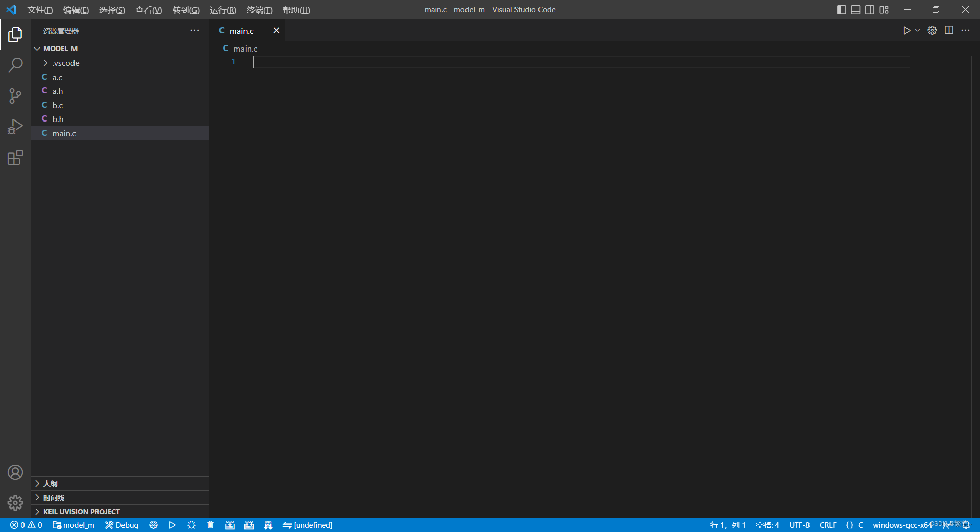Go to line via 行 1, 列 1
This screenshot has width=980, height=532.
tap(728, 525)
